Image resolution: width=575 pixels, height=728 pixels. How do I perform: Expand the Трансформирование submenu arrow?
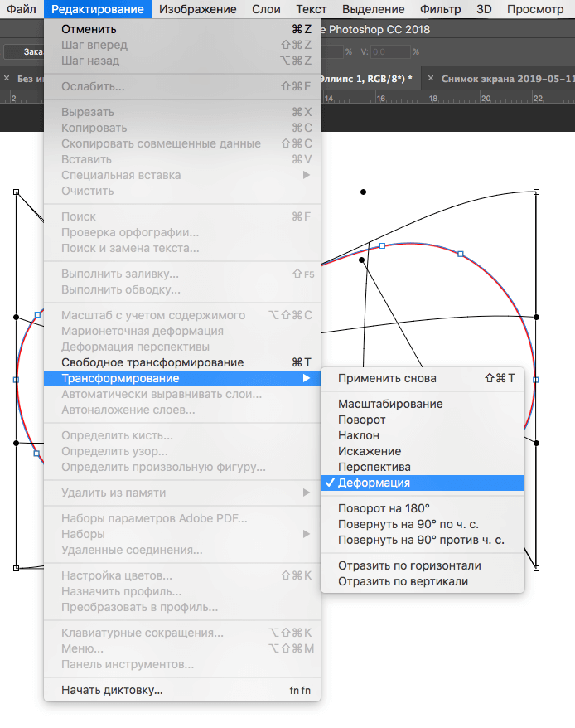point(307,378)
